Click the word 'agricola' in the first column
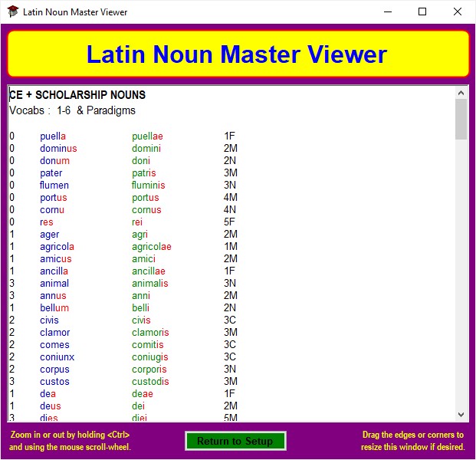This screenshot has width=476, height=460. 57,247
